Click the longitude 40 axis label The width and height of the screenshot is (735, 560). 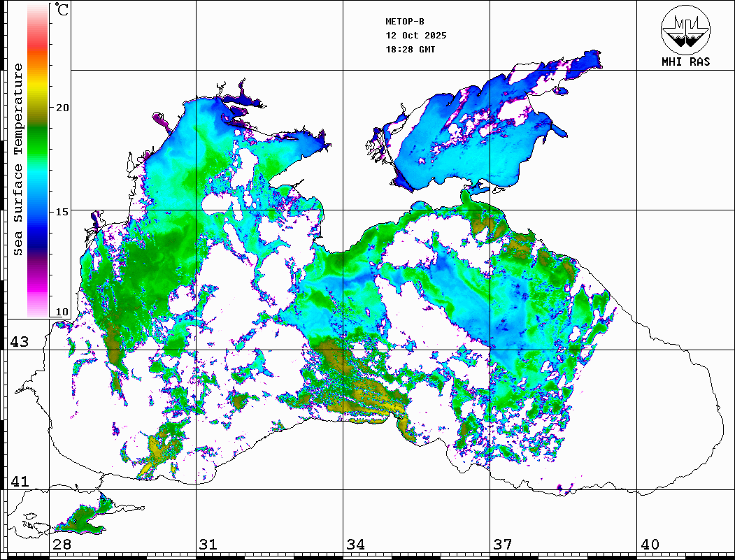click(x=650, y=545)
